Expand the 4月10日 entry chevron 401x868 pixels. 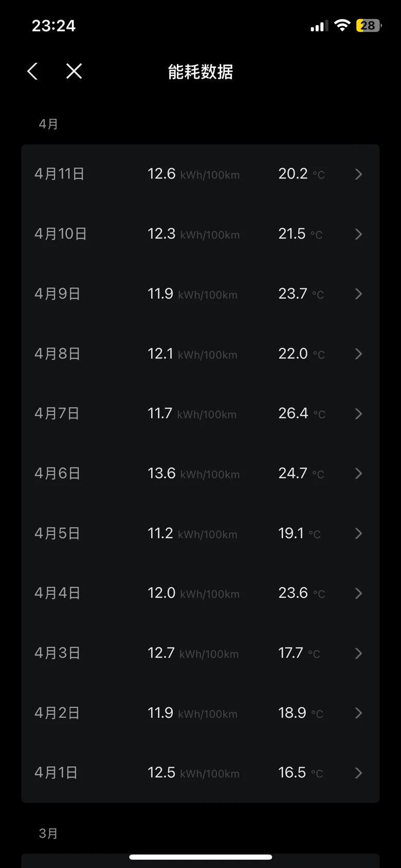pos(358,234)
